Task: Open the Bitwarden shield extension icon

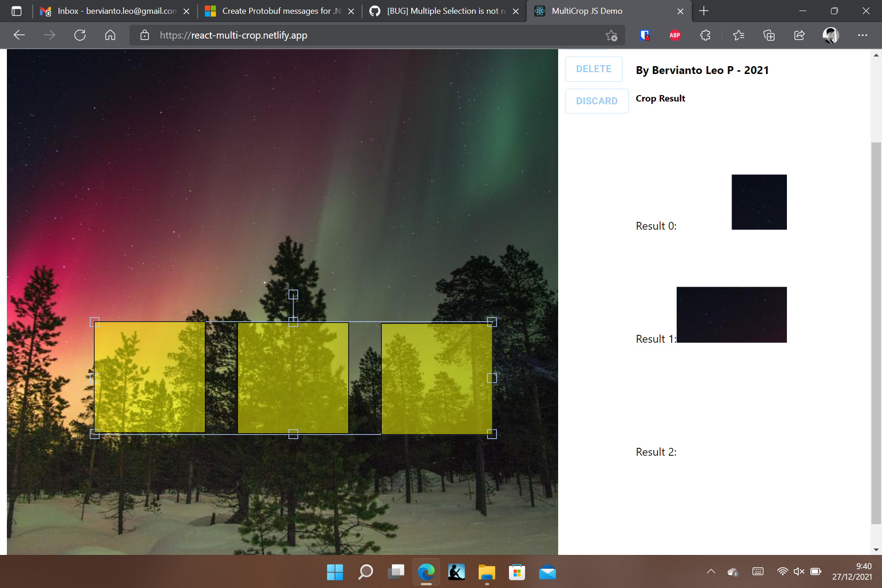Action: (645, 35)
